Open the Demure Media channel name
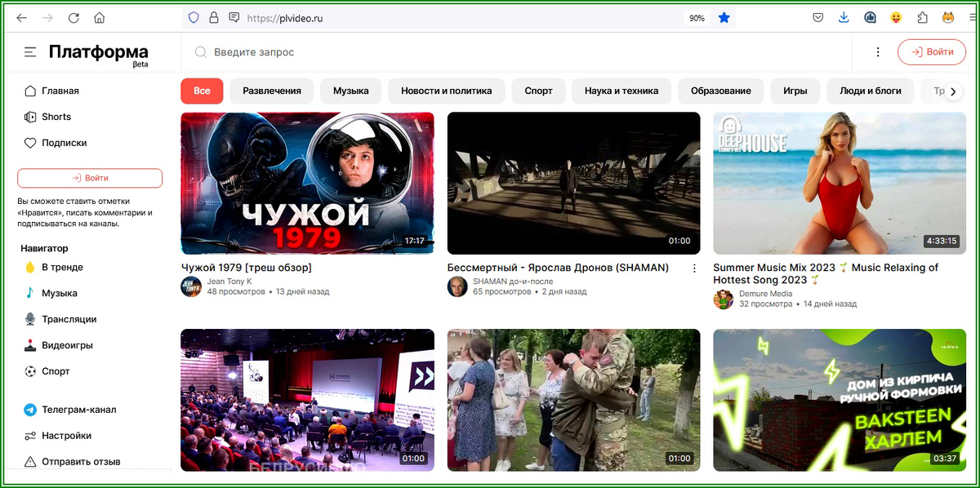This screenshot has width=980, height=488. click(x=766, y=295)
